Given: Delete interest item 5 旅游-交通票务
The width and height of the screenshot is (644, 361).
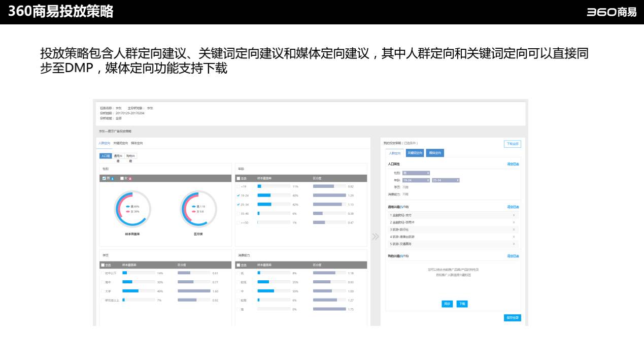Looking at the screenshot, I should click(514, 244).
